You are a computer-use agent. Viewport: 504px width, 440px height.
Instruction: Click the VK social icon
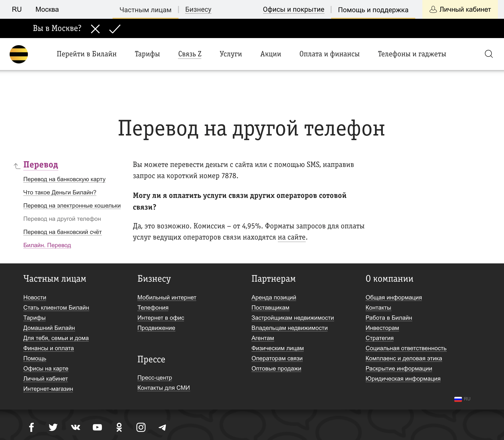75,427
